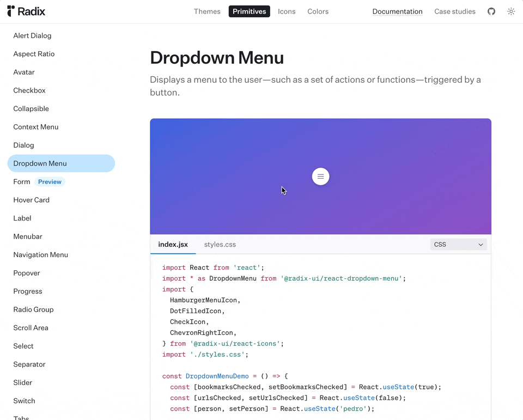
Task: Click the Preview badge beside Form
Action: pos(50,182)
